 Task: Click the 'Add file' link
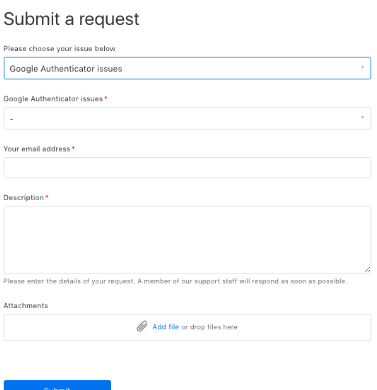(166, 327)
